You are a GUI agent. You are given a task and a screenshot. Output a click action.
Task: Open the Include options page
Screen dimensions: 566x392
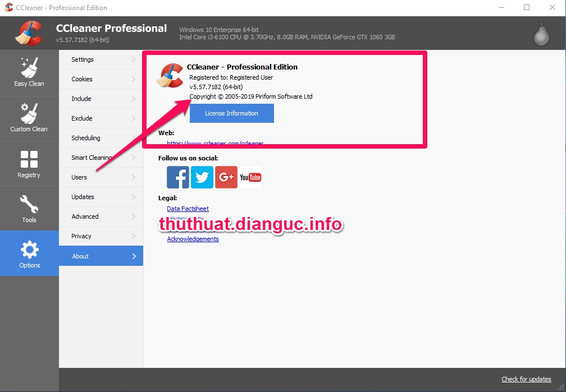(x=101, y=99)
